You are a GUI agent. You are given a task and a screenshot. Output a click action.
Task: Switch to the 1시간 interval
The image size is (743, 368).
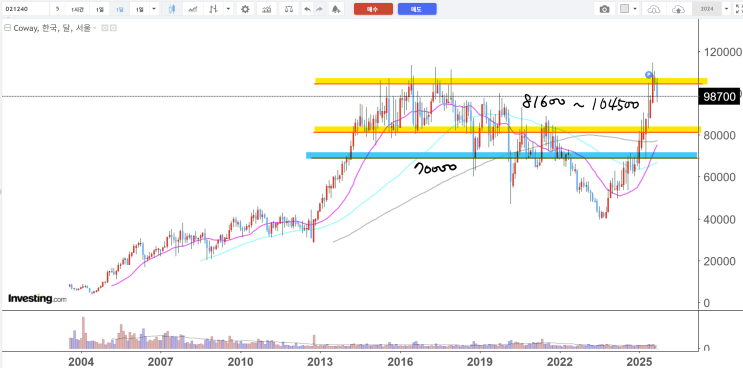(x=77, y=9)
